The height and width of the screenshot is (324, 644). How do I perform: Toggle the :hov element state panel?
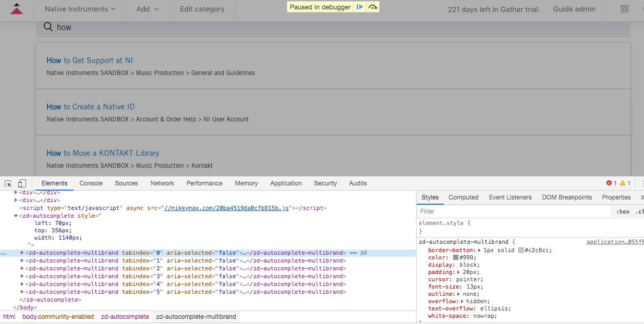tap(623, 211)
